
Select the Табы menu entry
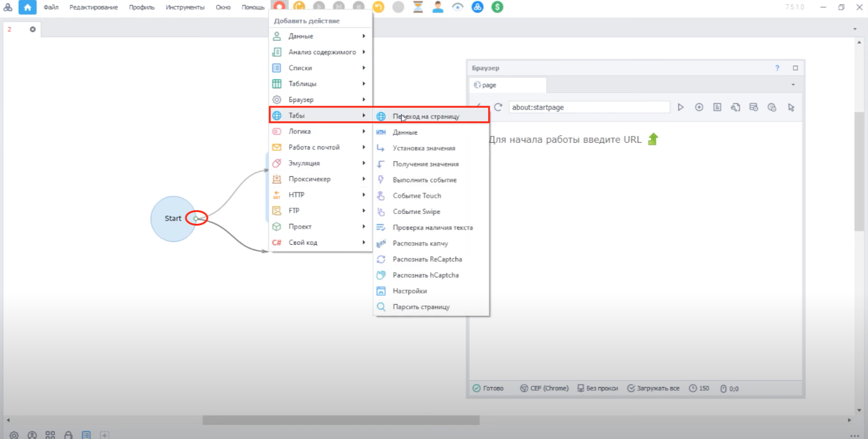(321, 116)
